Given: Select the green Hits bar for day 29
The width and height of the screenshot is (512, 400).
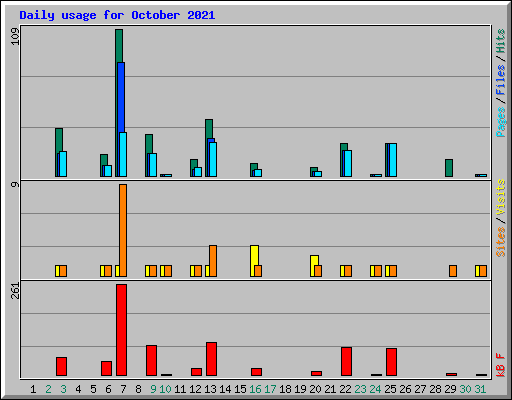Looking at the screenshot, I should [449, 168].
